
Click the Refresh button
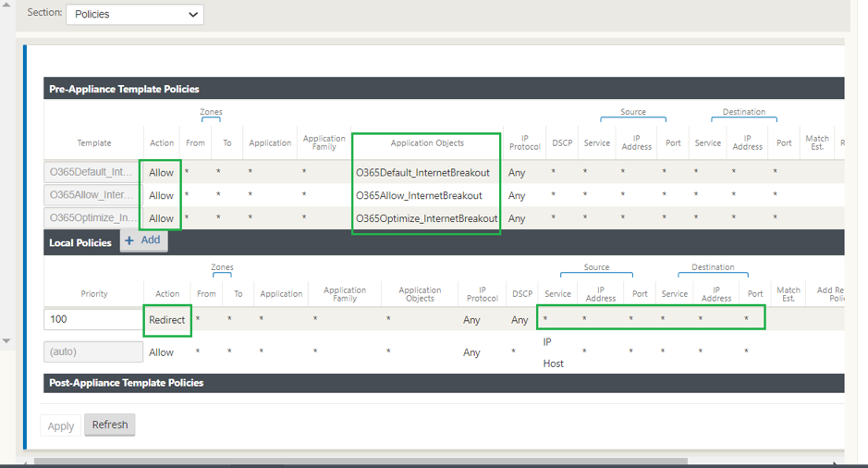pos(110,425)
